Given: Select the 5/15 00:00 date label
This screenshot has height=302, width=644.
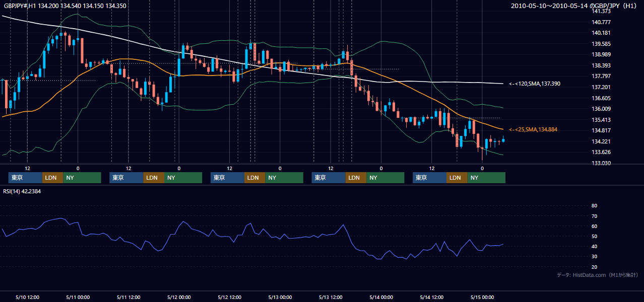Looking at the screenshot, I should coord(482,297).
